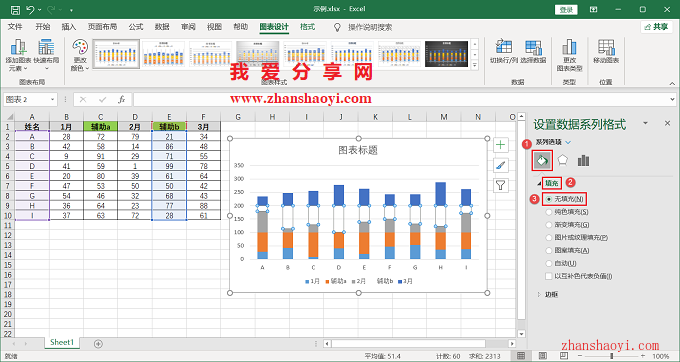The height and width of the screenshot is (362, 680).
Task: Select the Gradient fill radio option
Action: tap(549, 225)
